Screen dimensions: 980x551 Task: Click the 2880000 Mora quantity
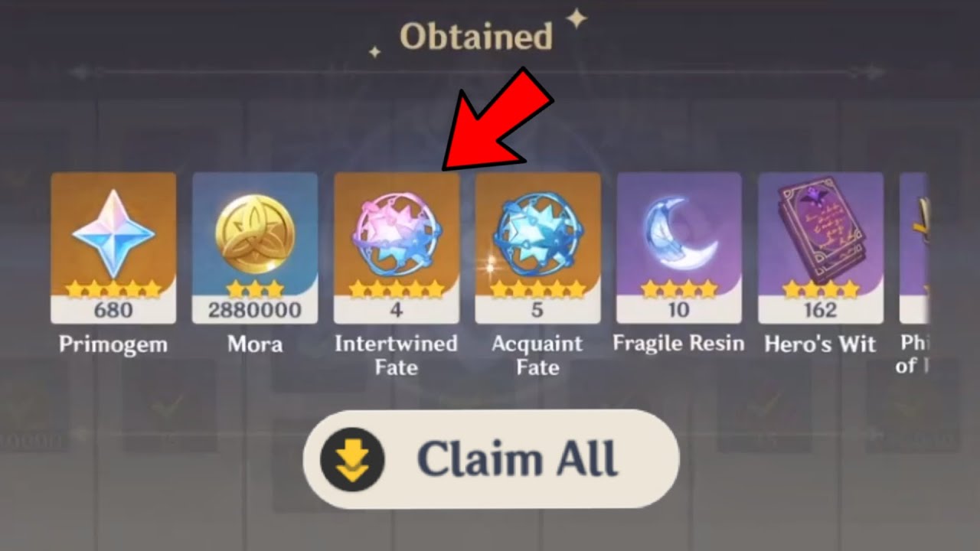255,310
